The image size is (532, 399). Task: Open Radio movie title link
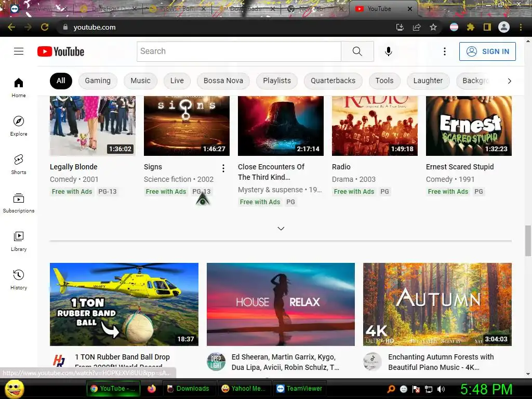click(341, 167)
